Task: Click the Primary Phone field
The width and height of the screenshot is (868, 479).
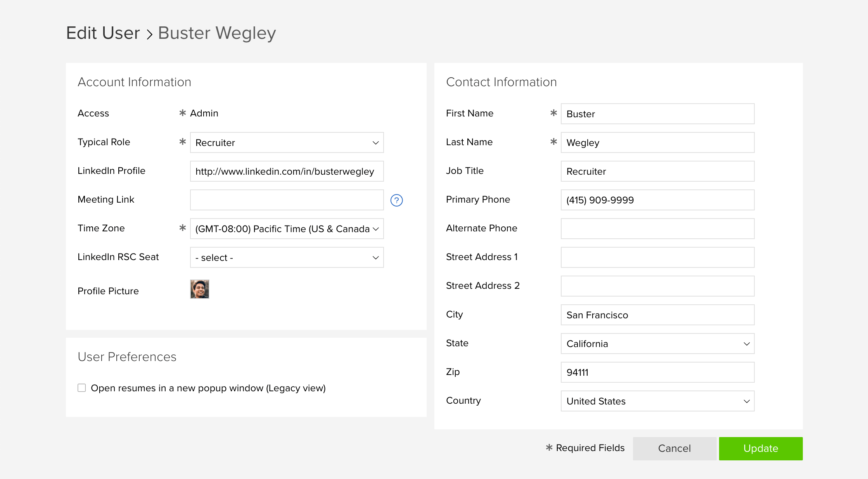Action: (x=657, y=200)
